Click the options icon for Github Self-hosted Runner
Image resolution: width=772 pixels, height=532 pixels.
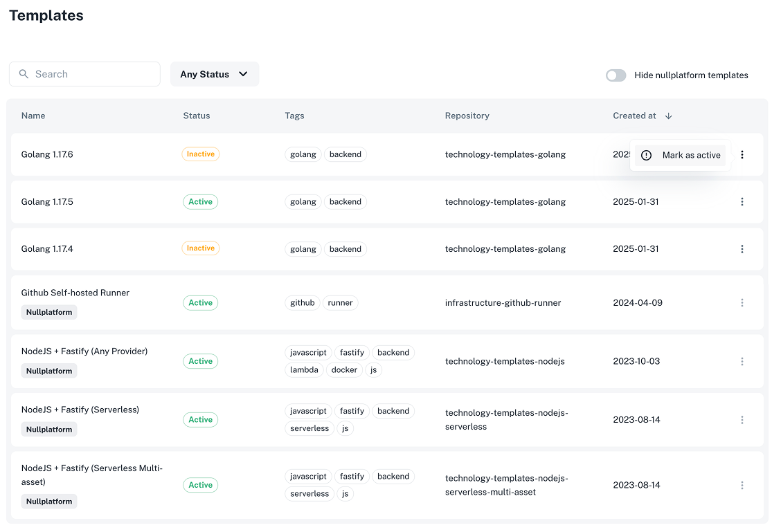pos(742,303)
